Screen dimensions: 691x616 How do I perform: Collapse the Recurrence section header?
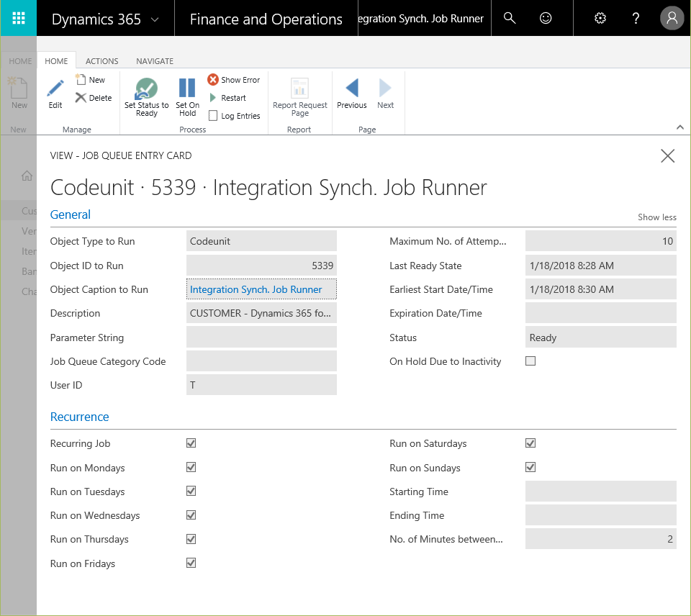click(x=80, y=417)
